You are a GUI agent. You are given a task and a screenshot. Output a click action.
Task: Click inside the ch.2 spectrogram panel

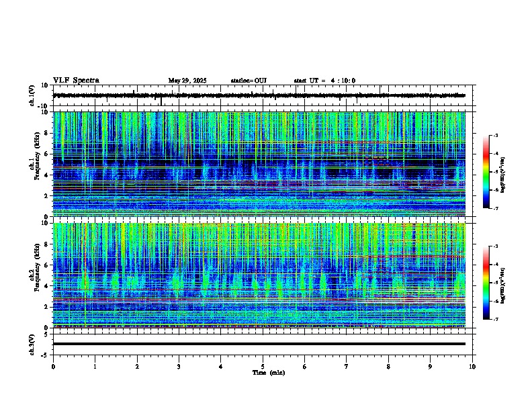[x=259, y=275]
